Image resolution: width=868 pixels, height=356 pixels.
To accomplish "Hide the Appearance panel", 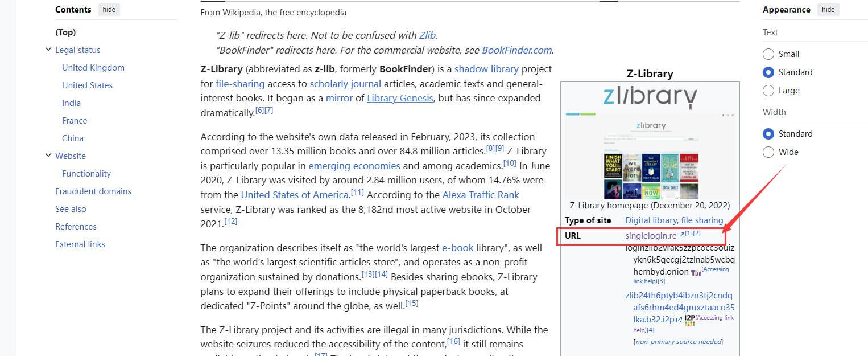I will (828, 10).
